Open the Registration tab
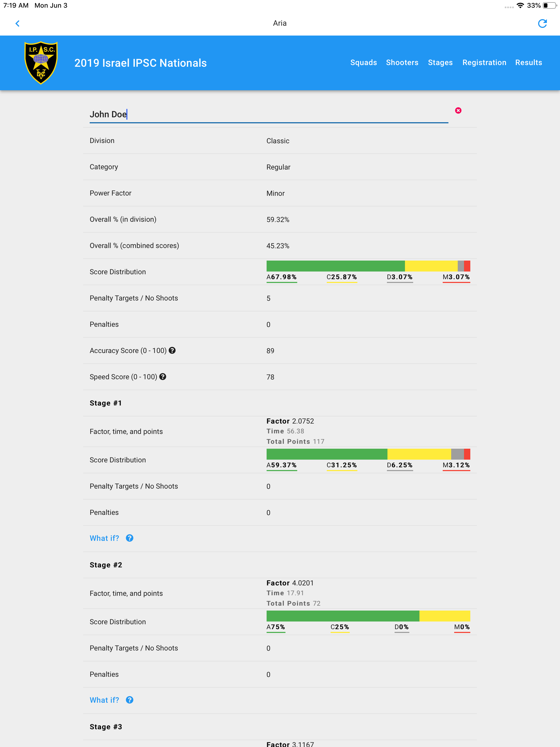 coord(484,63)
